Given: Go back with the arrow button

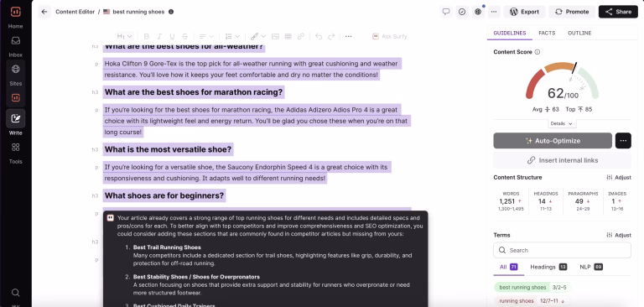Looking at the screenshot, I should 44,12.
